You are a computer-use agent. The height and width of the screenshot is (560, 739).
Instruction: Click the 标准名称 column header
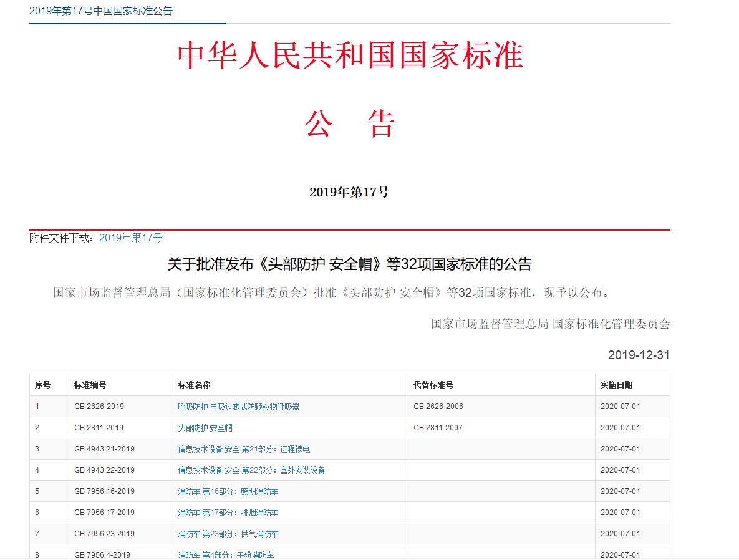tap(194, 385)
